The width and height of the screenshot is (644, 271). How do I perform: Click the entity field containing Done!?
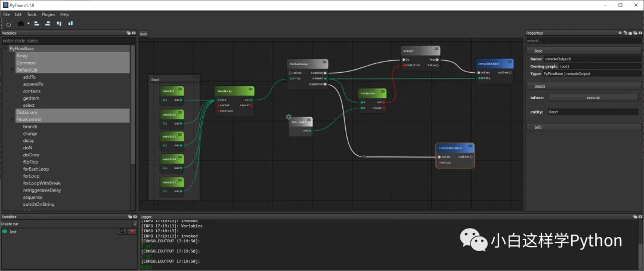pyautogui.click(x=593, y=112)
